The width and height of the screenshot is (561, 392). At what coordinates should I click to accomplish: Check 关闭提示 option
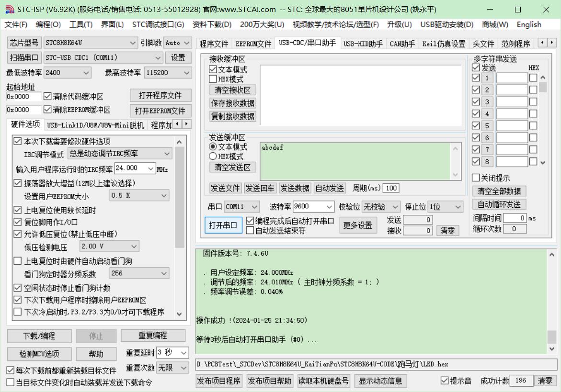coord(476,178)
